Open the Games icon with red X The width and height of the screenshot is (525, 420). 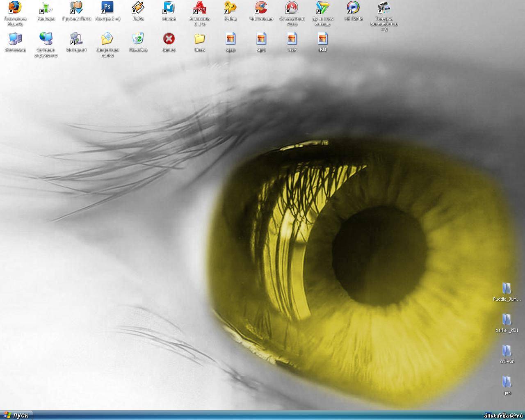tap(169, 39)
